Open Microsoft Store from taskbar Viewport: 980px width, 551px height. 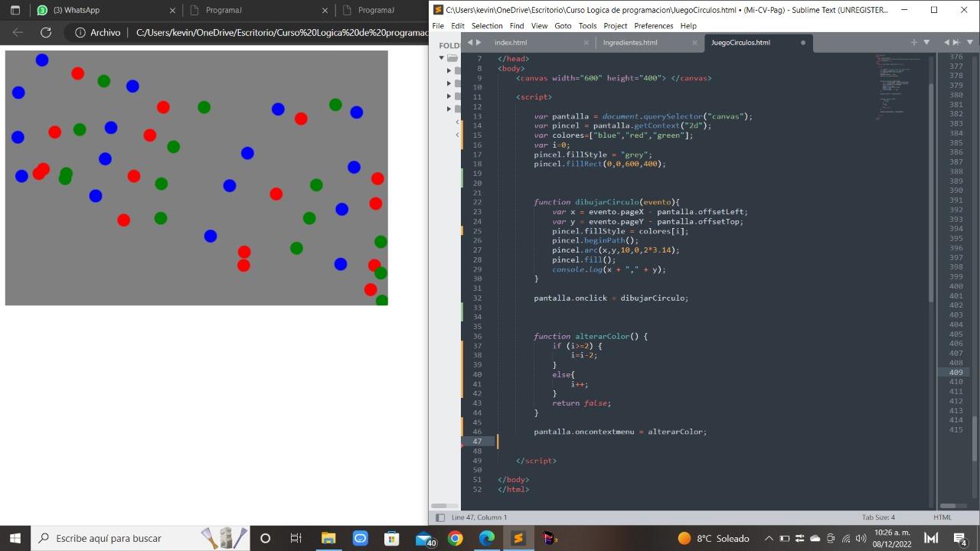tap(391, 538)
